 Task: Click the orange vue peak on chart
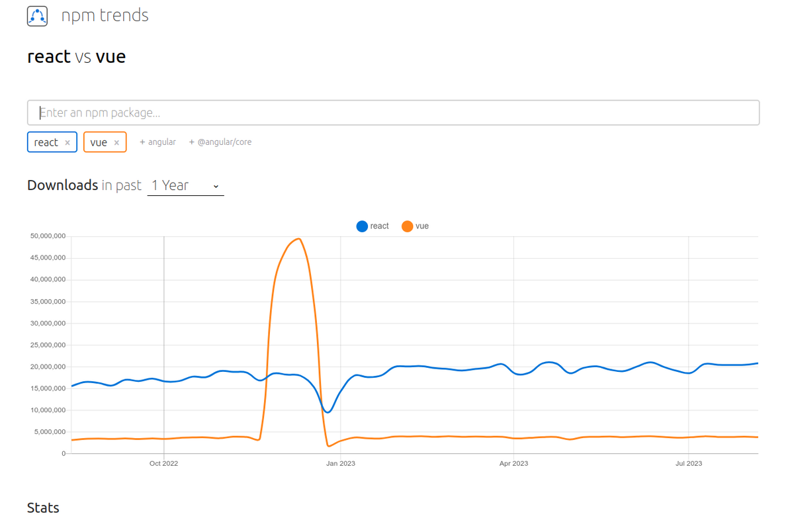point(299,239)
